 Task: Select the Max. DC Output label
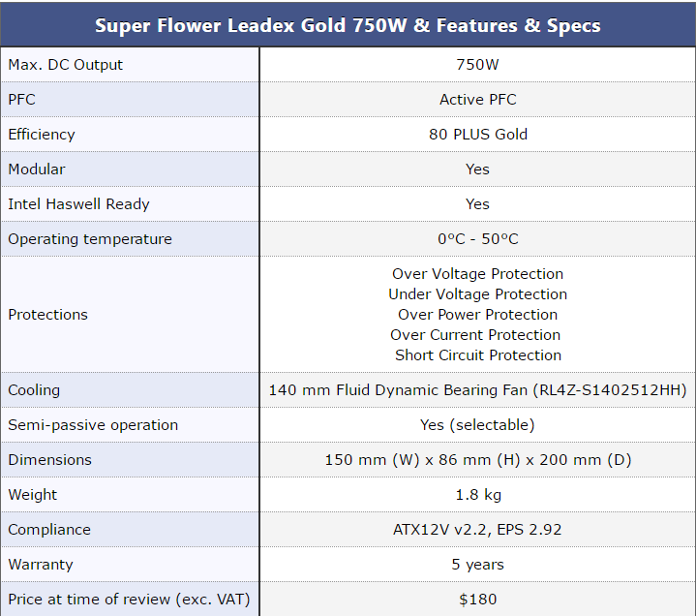pyautogui.click(x=65, y=65)
